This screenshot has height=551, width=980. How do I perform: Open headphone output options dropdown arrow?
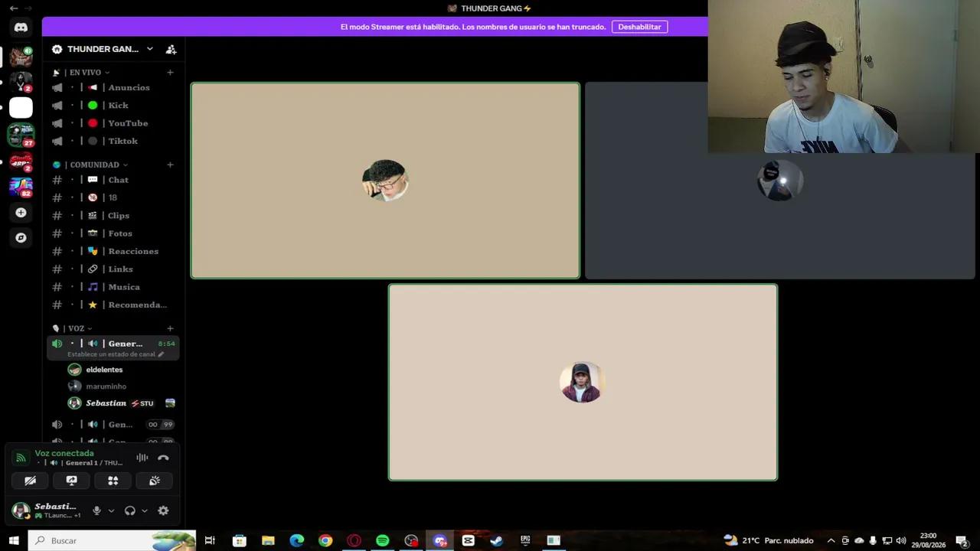[x=144, y=510]
